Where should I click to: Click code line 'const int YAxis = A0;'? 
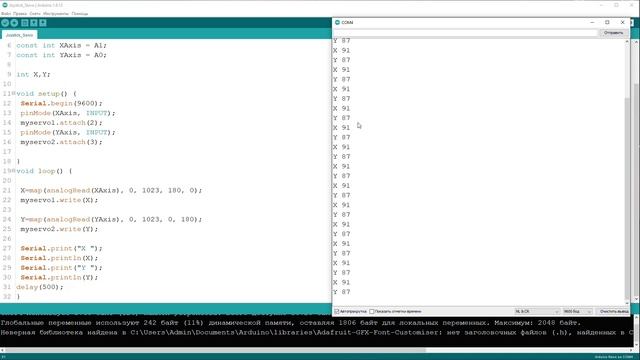point(62,55)
